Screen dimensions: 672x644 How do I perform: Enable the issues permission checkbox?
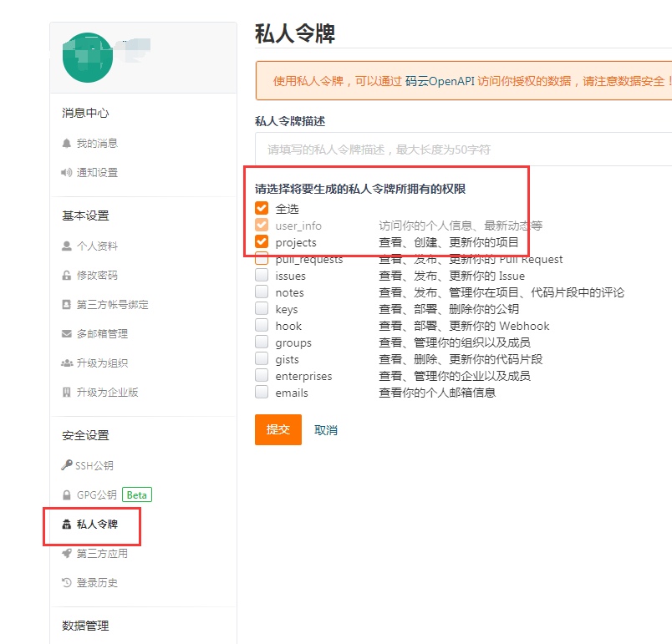(x=262, y=275)
